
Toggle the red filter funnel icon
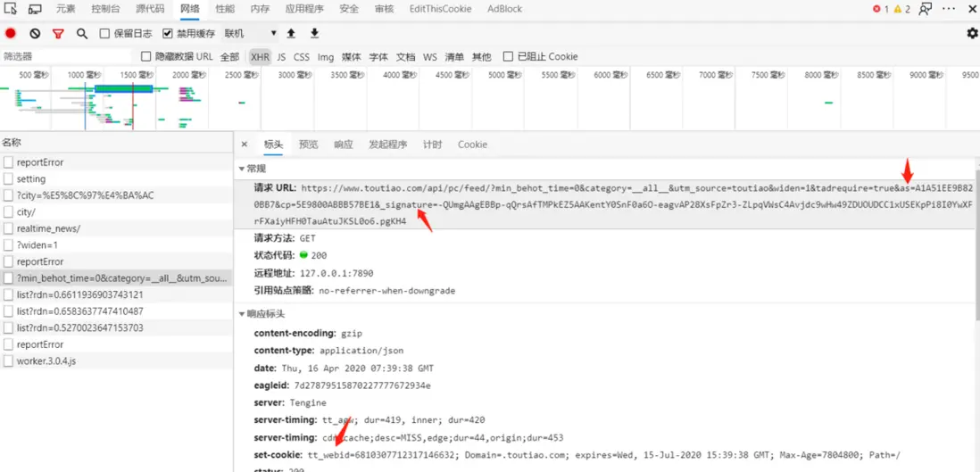pos(58,33)
